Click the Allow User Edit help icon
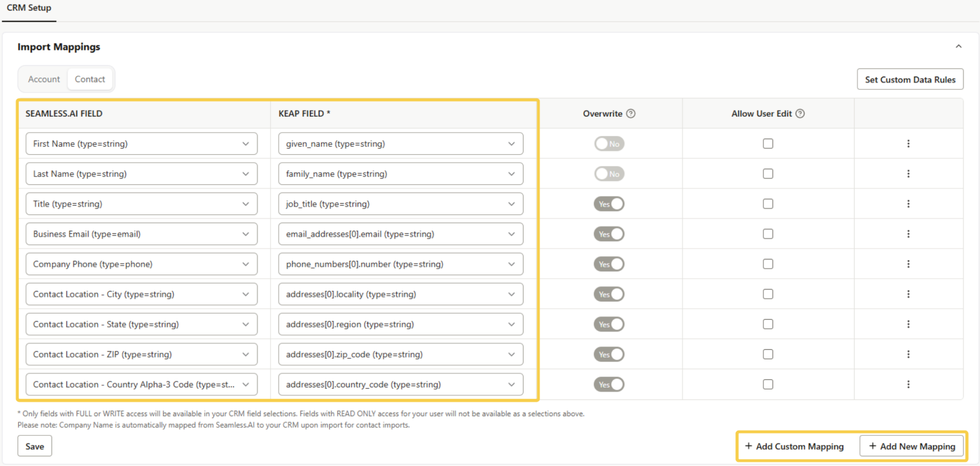 click(800, 113)
